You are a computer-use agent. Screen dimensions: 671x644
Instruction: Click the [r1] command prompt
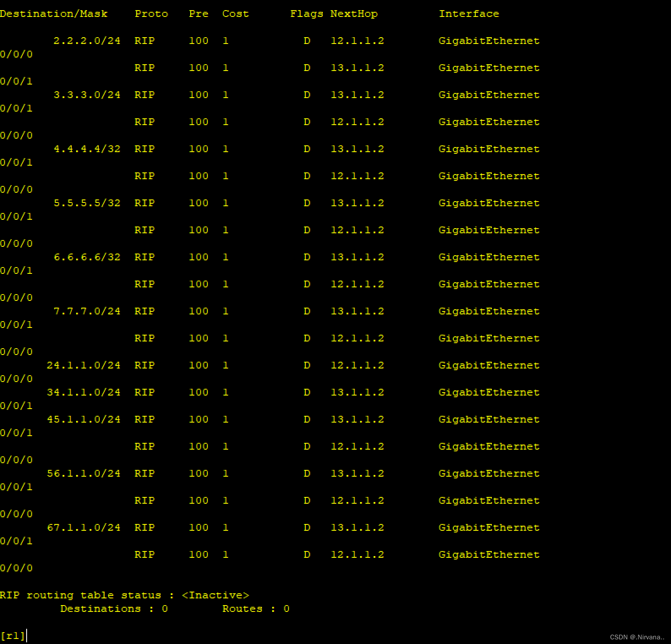(13, 636)
